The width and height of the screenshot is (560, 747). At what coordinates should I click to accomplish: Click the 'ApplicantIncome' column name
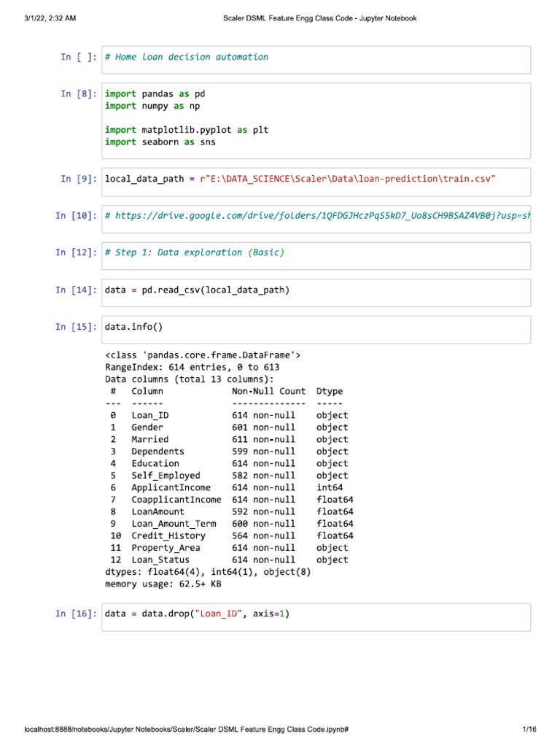pyautogui.click(x=171, y=488)
